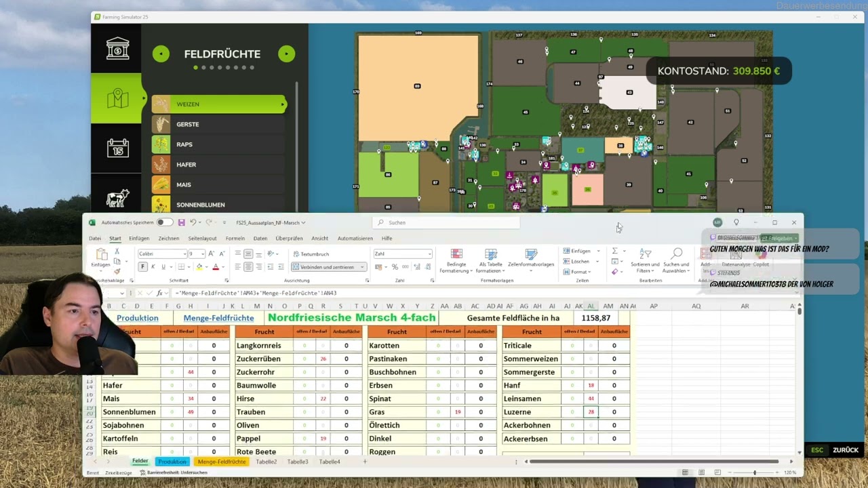Image resolution: width=868 pixels, height=488 pixels.
Task: Undo the last action in Excel
Action: point(193,222)
